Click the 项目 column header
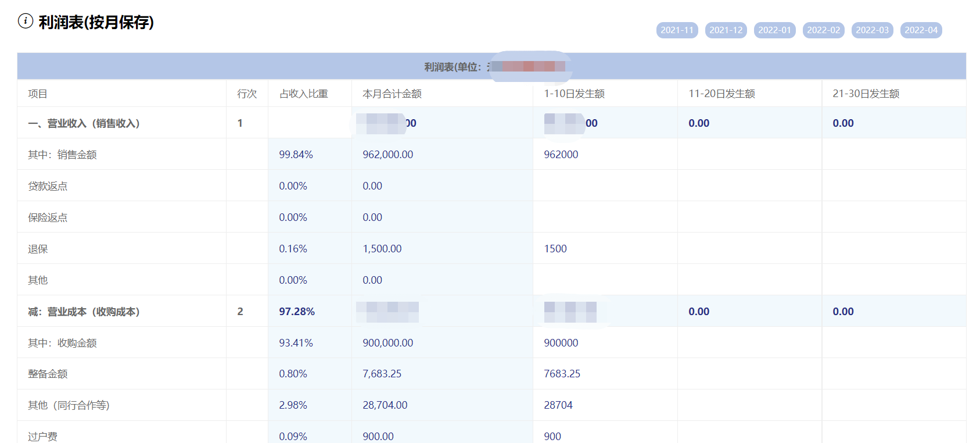This screenshot has height=443, width=980. pos(38,94)
